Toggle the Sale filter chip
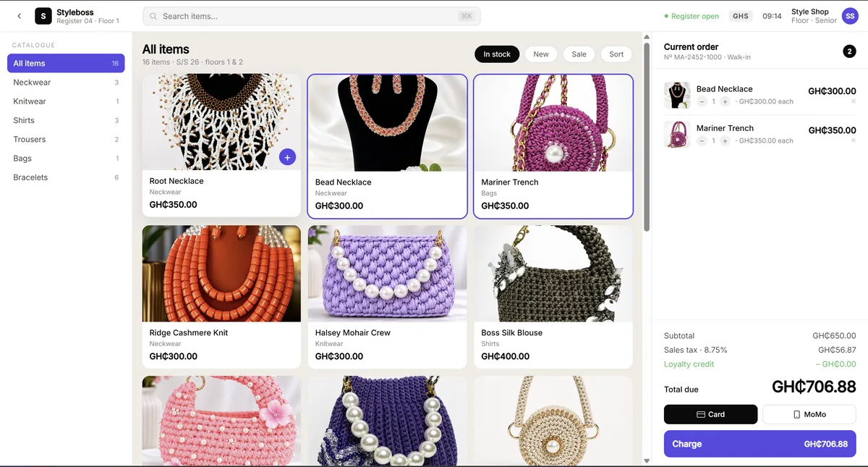Screen dimensions: 868x467 [x=579, y=54]
